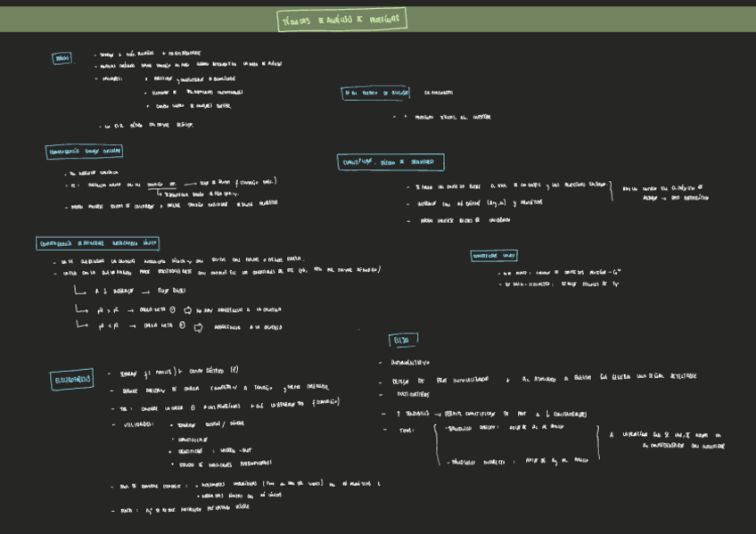Select the blue-boxed 'Diálisis' heading

pyautogui.click(x=62, y=58)
